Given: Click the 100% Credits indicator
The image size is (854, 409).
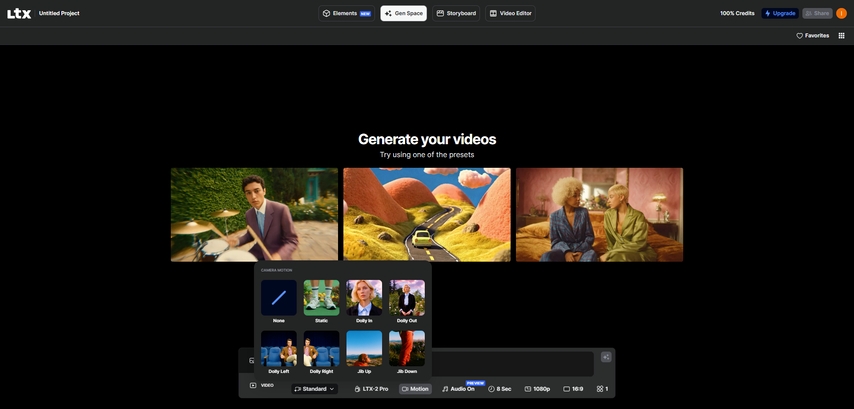Looking at the screenshot, I should click(x=737, y=14).
